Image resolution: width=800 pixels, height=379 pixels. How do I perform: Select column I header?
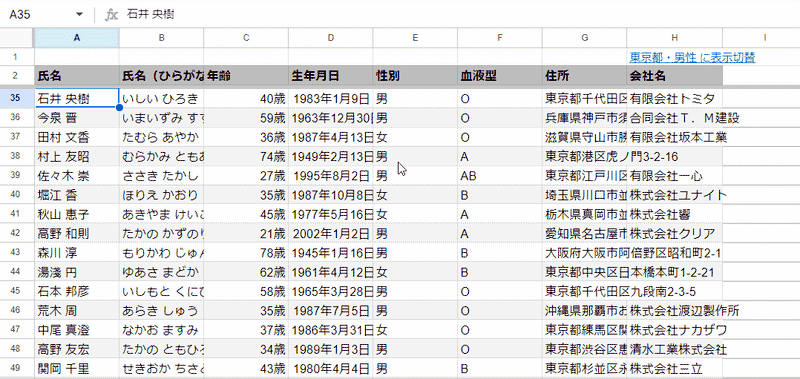pos(761,37)
